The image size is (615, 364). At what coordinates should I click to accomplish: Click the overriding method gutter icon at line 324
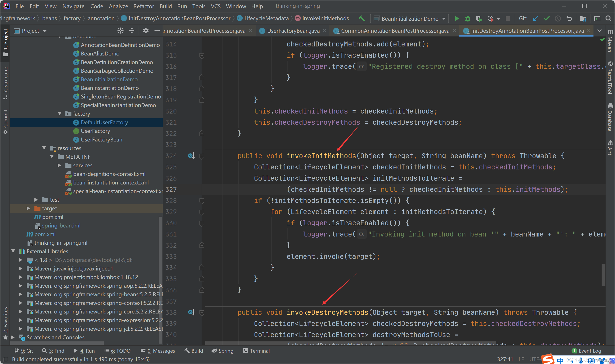click(x=191, y=156)
